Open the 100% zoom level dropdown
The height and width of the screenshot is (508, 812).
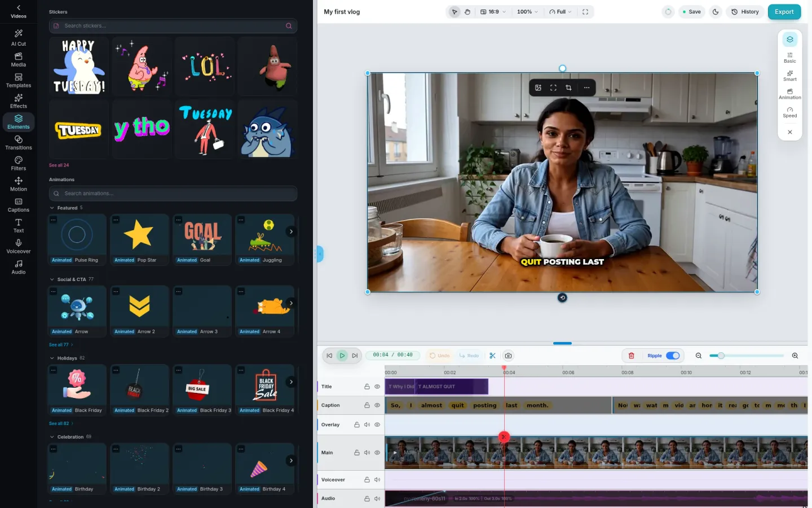527,12
